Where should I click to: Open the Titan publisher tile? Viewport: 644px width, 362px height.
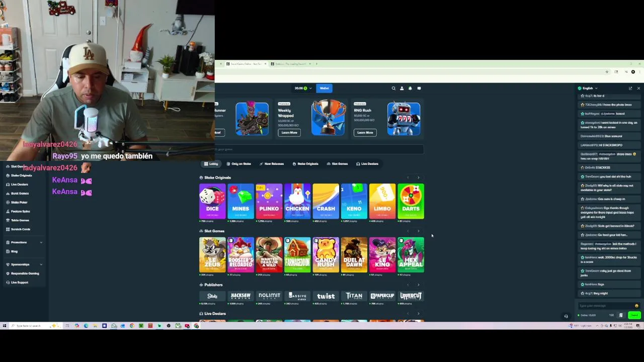[x=354, y=296]
